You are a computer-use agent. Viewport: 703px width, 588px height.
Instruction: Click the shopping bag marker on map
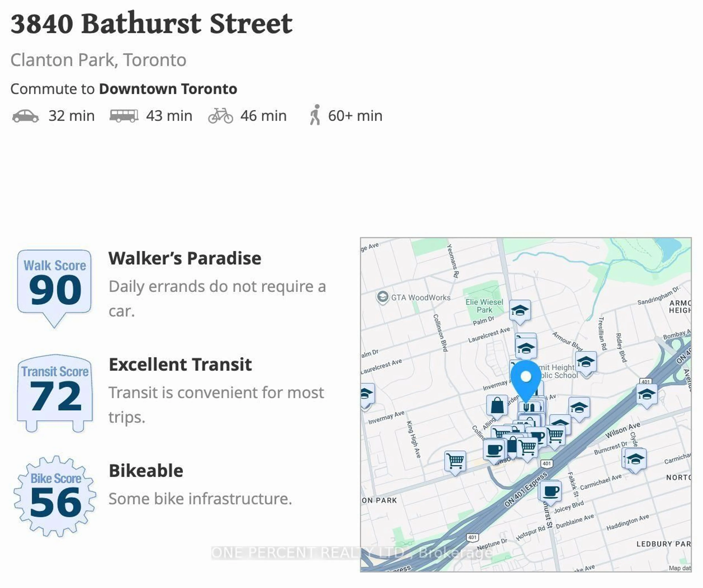(497, 407)
